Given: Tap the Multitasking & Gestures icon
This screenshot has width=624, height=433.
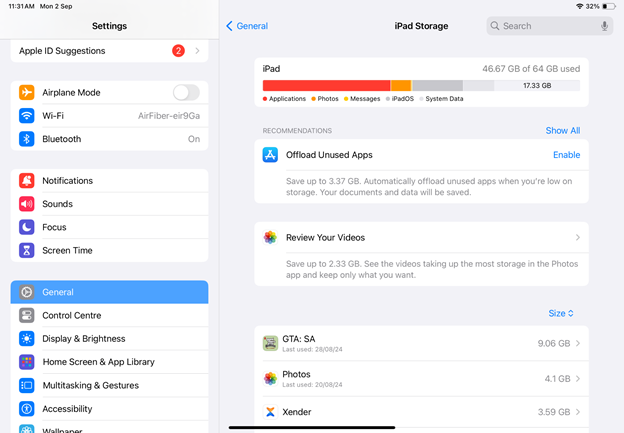Looking at the screenshot, I should tap(27, 385).
